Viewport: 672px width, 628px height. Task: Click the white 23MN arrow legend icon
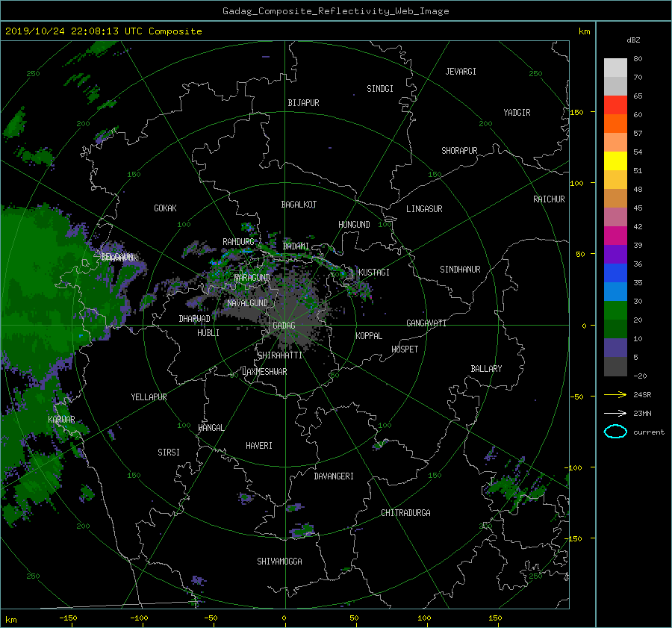615,413
